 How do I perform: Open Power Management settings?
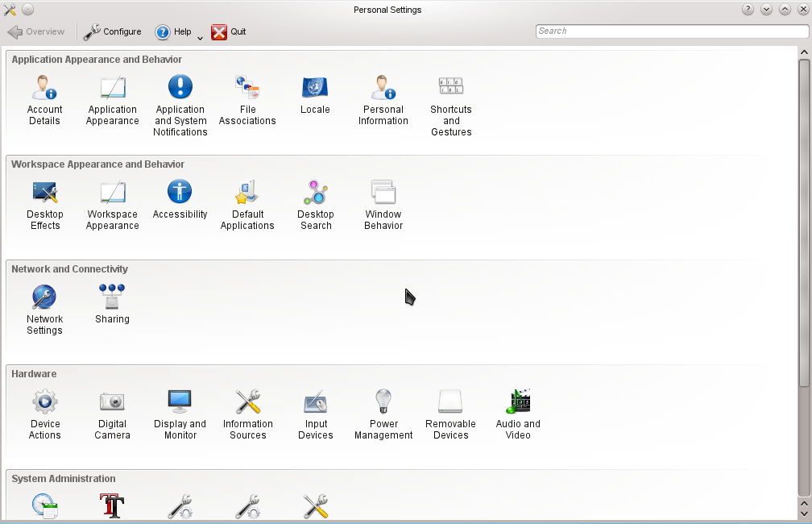click(x=383, y=414)
